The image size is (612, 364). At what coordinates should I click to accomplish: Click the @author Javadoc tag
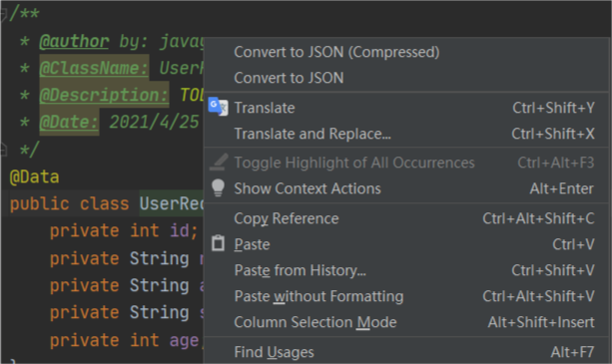coord(74,41)
